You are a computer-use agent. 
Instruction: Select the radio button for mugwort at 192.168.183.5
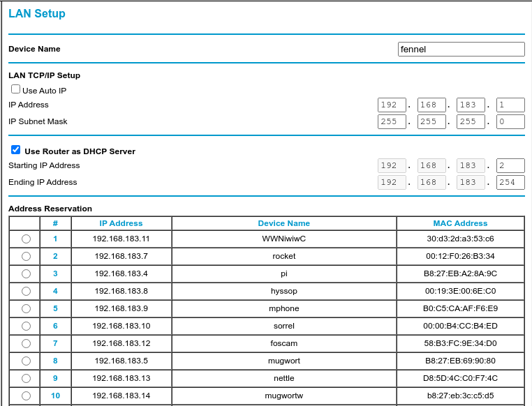[26, 361]
